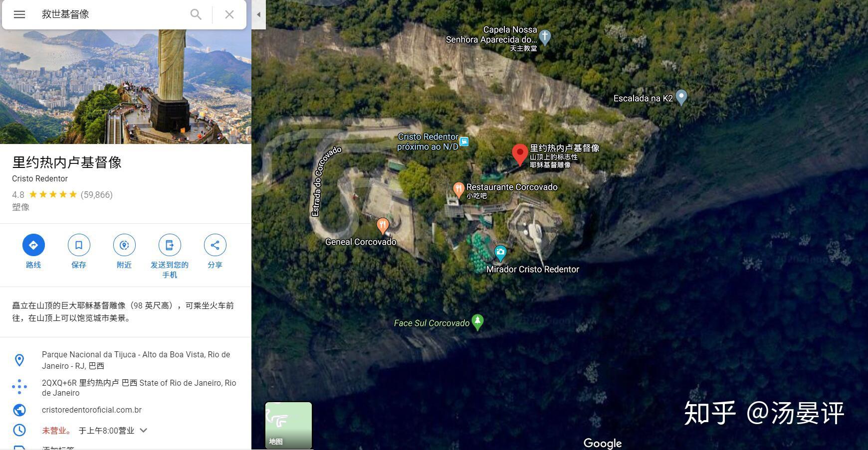Clear the search with the X button
This screenshot has width=868, height=450.
pos(229,14)
